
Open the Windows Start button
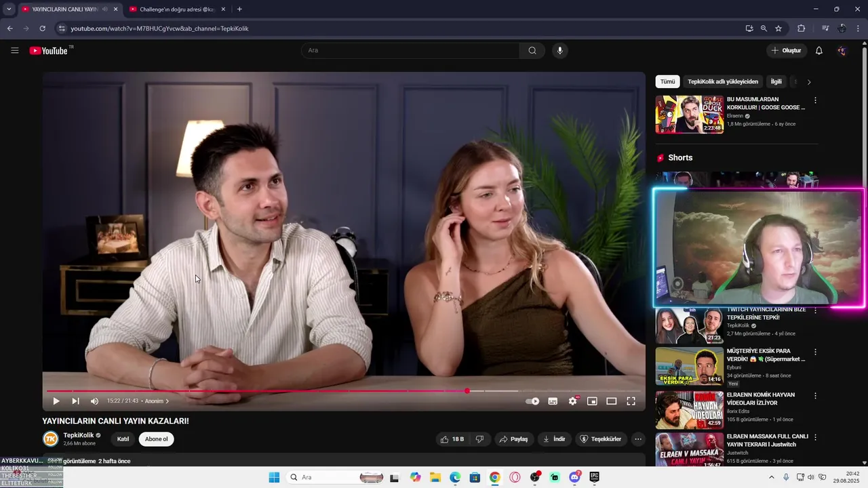click(x=274, y=477)
